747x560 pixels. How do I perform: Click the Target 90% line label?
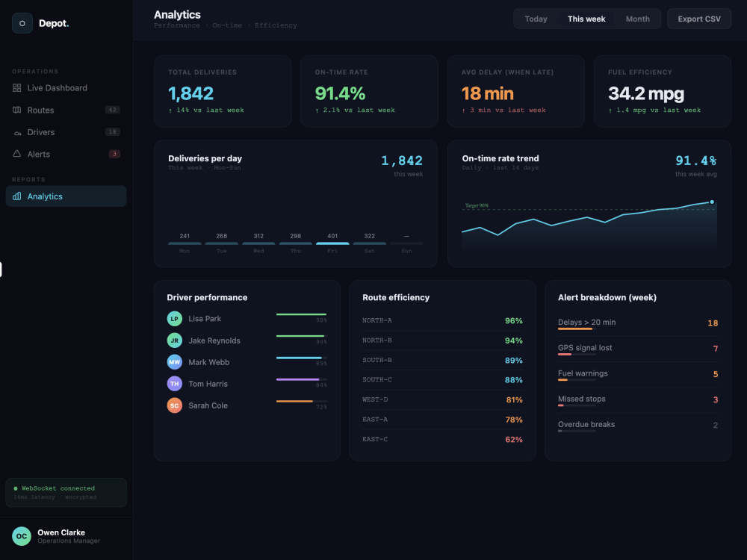477,206
